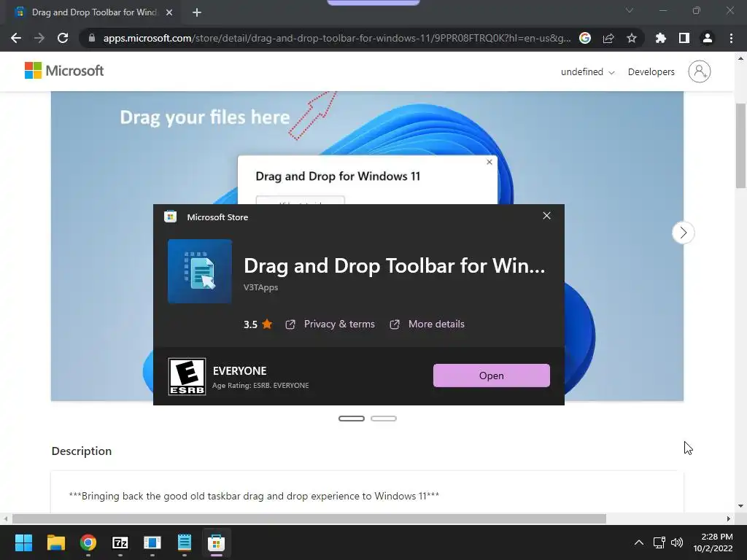Viewport: 747px width, 560px height.
Task: Click the Description heading
Action: click(82, 451)
